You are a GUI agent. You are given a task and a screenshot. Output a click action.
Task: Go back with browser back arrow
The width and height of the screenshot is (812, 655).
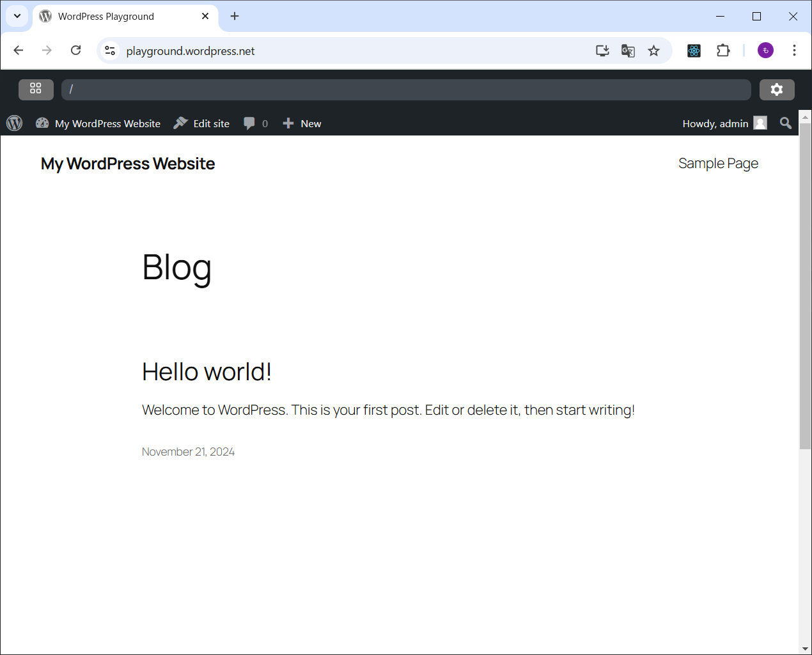pos(19,50)
